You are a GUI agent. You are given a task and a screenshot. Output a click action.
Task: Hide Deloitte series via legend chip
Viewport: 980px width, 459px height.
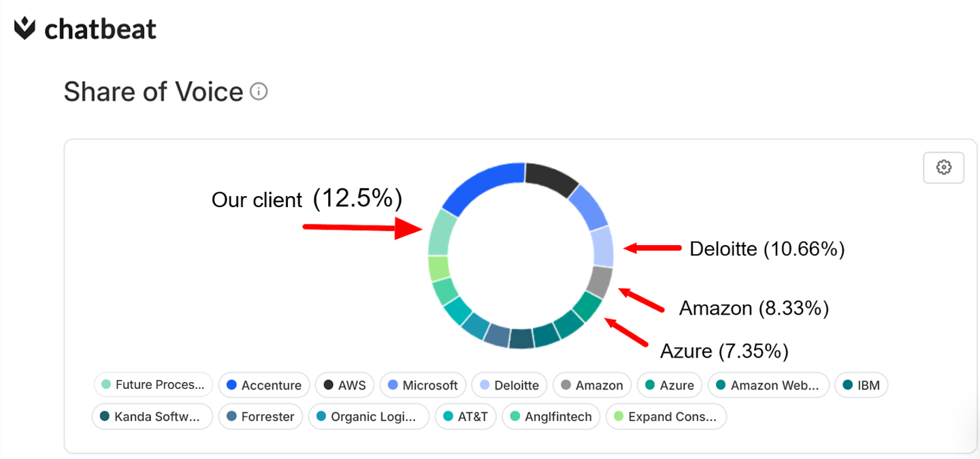click(510, 385)
